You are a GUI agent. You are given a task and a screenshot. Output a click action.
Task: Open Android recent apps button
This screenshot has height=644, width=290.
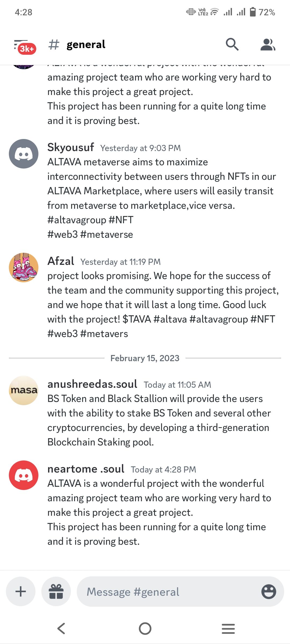(228, 629)
